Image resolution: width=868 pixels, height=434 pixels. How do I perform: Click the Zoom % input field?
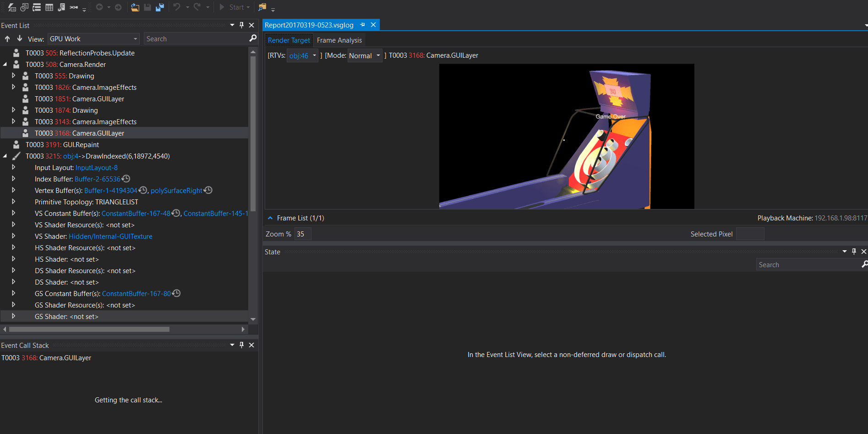click(x=302, y=234)
